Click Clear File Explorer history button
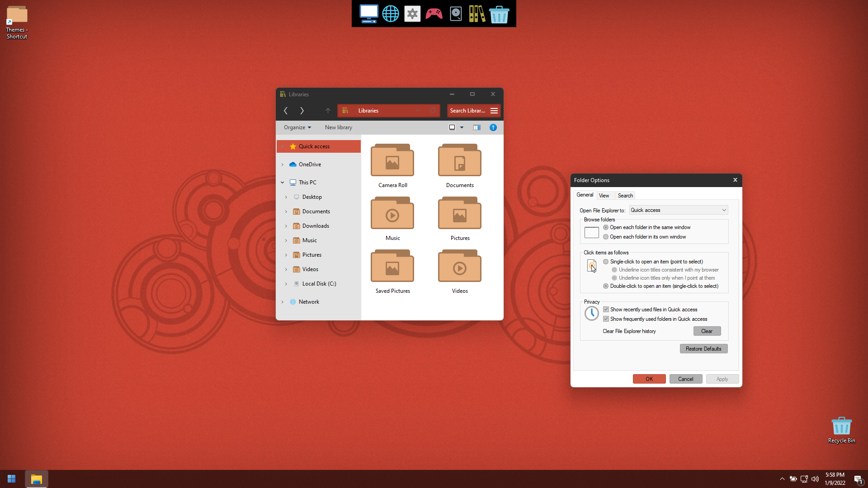The width and height of the screenshot is (868, 488). (707, 331)
